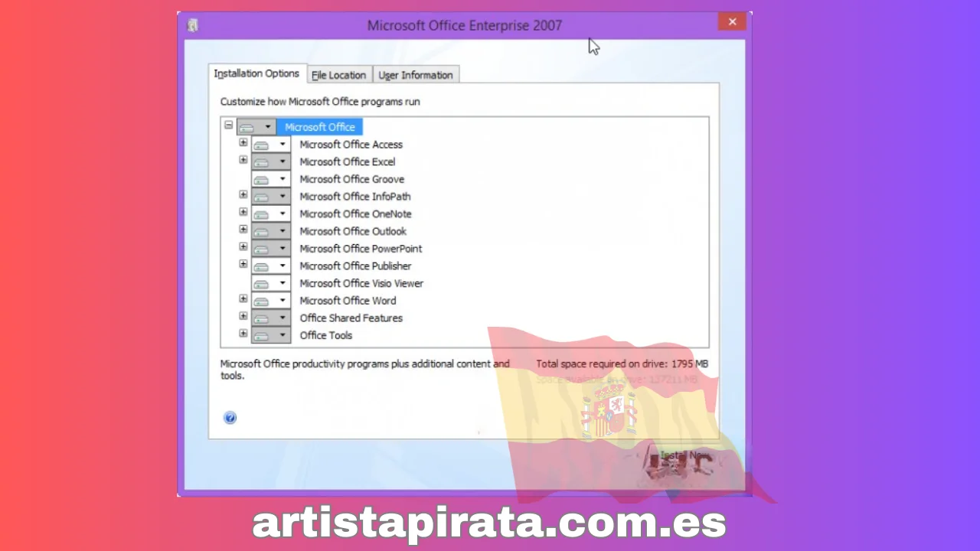
Task: Expand the Office Shared Features node
Action: [243, 316]
